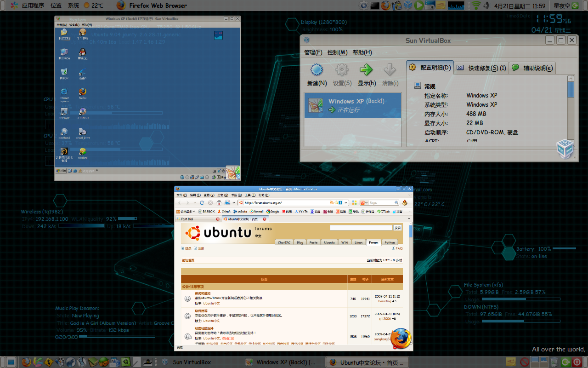Click the RSS feed icon in address bar
This screenshot has height=368, width=588.
click(x=332, y=203)
